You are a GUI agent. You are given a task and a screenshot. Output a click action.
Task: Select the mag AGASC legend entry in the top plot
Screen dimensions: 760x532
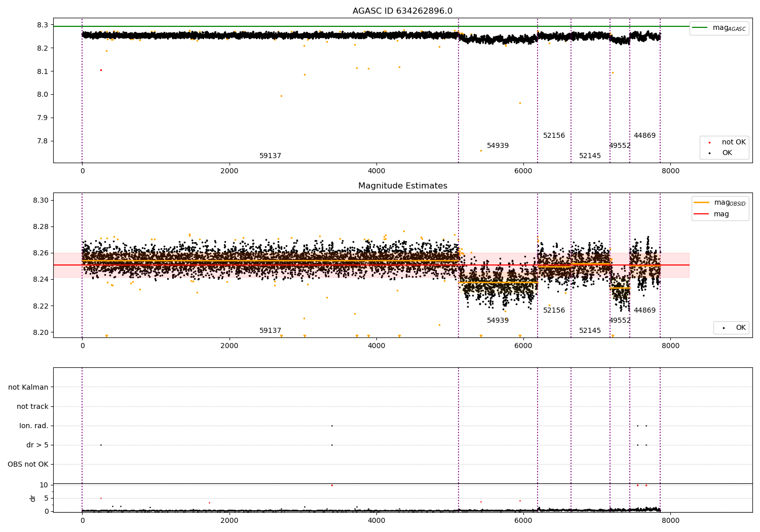point(719,28)
